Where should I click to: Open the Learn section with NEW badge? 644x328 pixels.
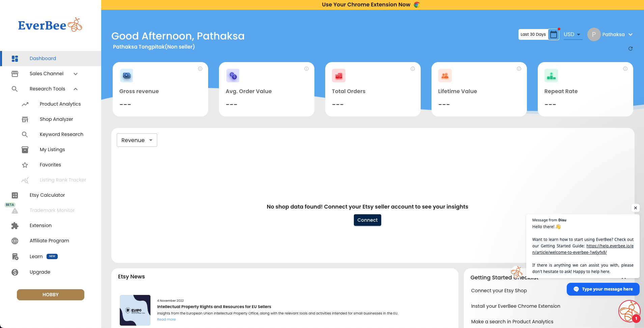click(35, 256)
